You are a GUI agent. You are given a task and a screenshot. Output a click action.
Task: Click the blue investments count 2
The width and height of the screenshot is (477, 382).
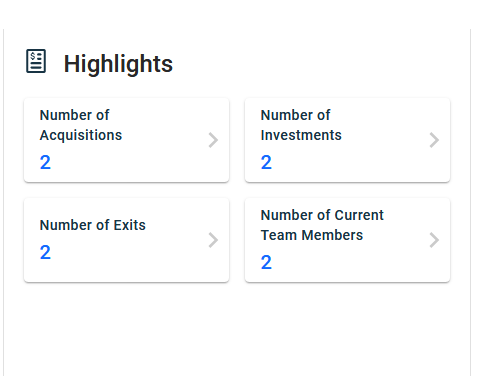266,162
